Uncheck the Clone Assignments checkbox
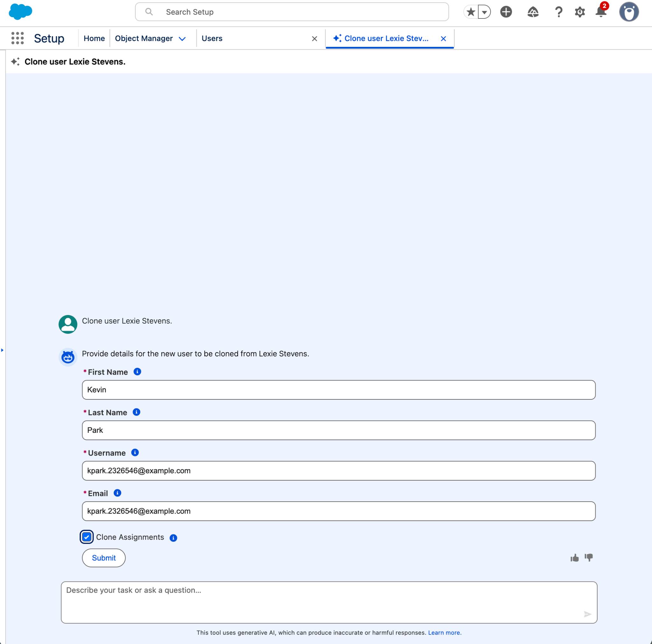The width and height of the screenshot is (652, 644). [x=87, y=537]
